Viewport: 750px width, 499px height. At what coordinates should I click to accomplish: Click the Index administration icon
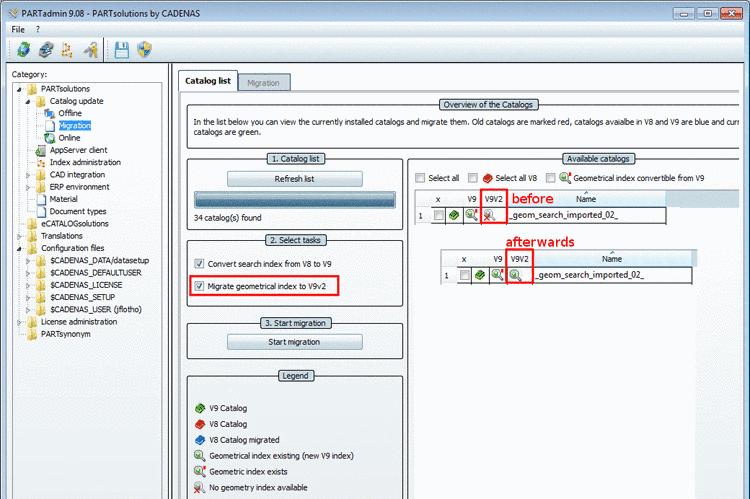(41, 163)
